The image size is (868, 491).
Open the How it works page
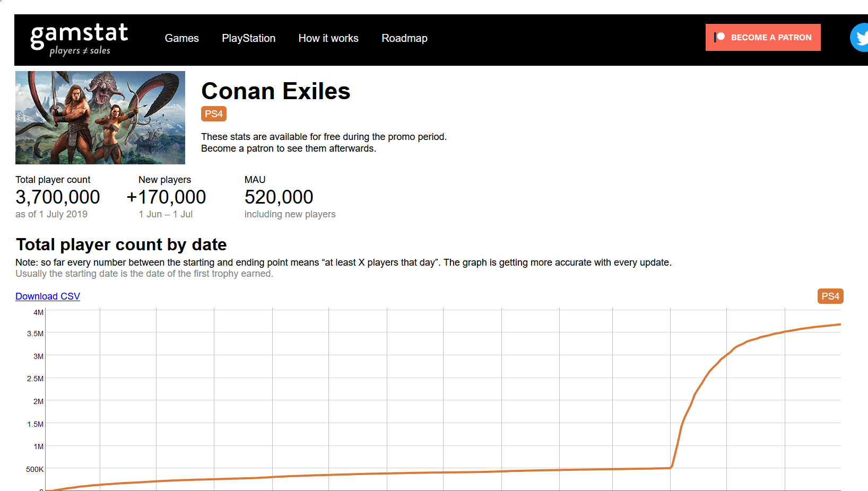coord(328,38)
